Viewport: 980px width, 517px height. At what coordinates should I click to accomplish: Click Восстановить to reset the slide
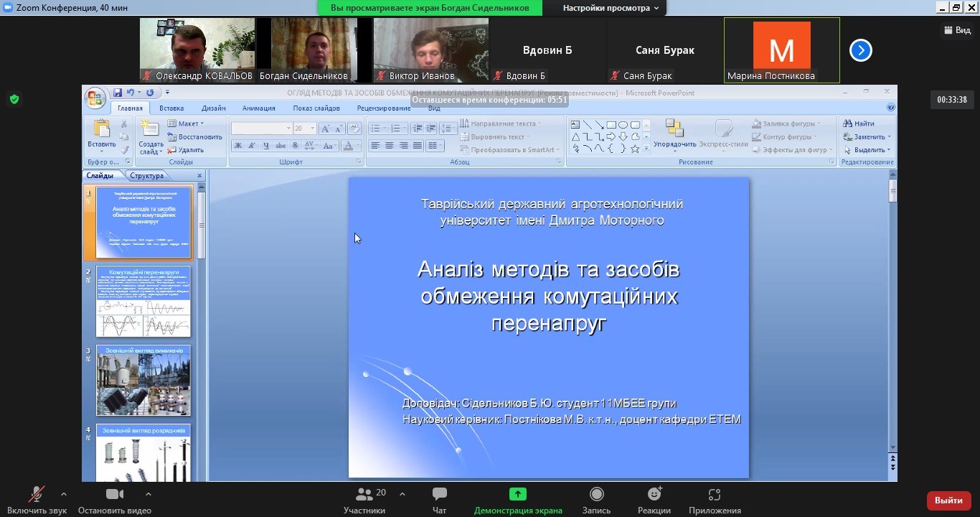[195, 136]
